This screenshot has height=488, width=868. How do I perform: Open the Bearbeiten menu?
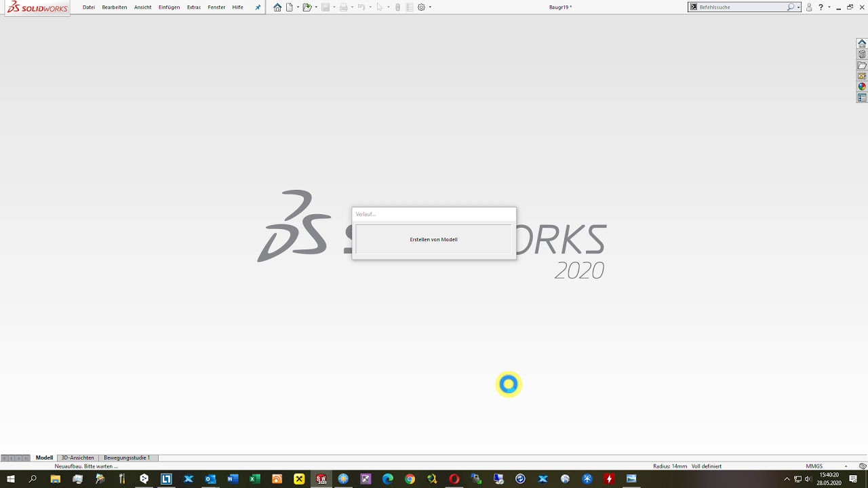point(115,7)
